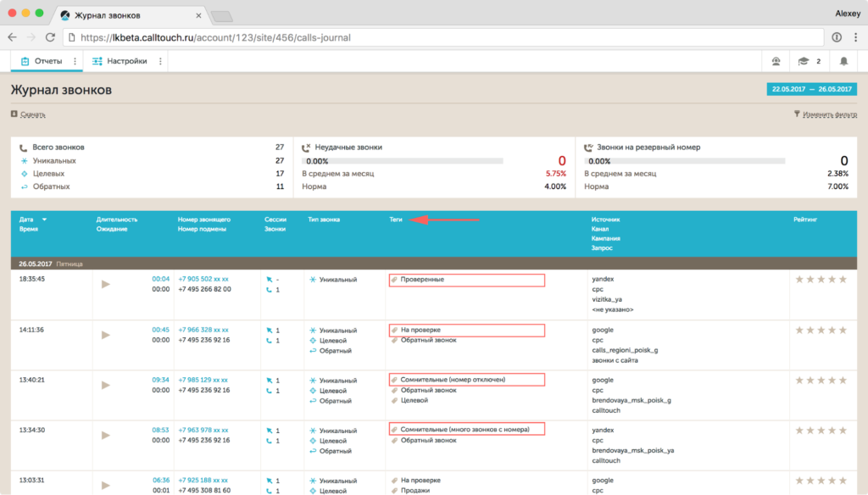This screenshot has width=868, height=495.
Task: Open the Отчеты tab options menu
Action: (x=75, y=61)
